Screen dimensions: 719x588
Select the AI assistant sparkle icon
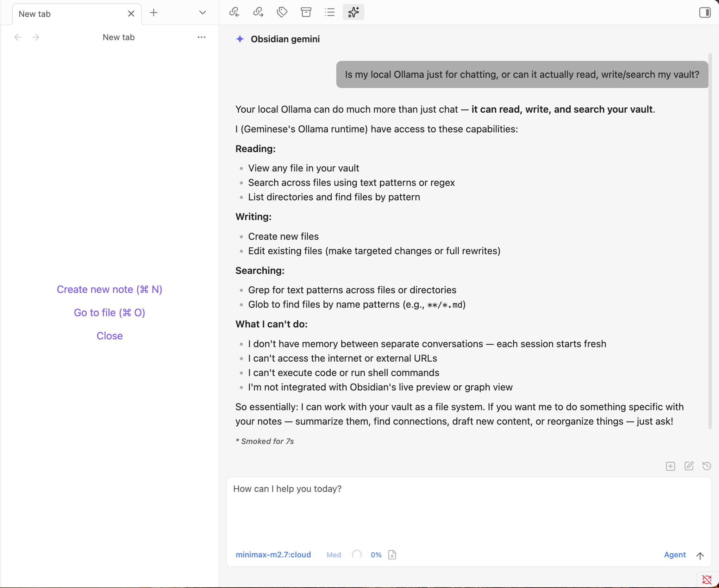point(353,12)
